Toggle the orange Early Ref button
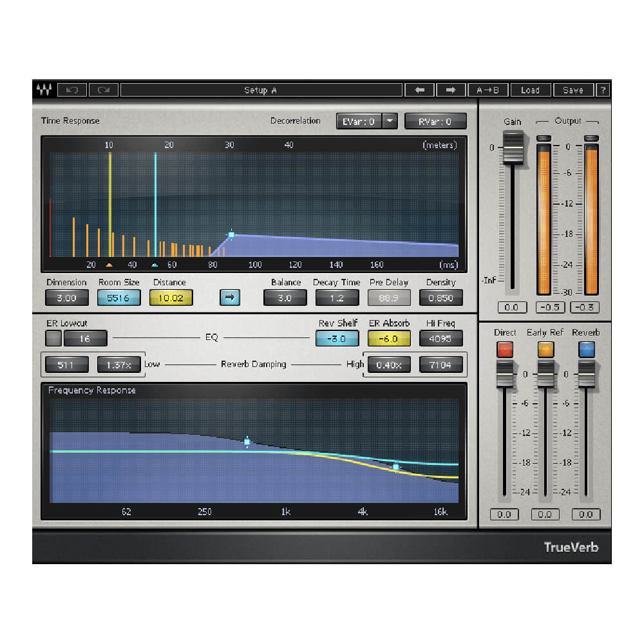This screenshot has width=644, height=644. click(x=545, y=350)
